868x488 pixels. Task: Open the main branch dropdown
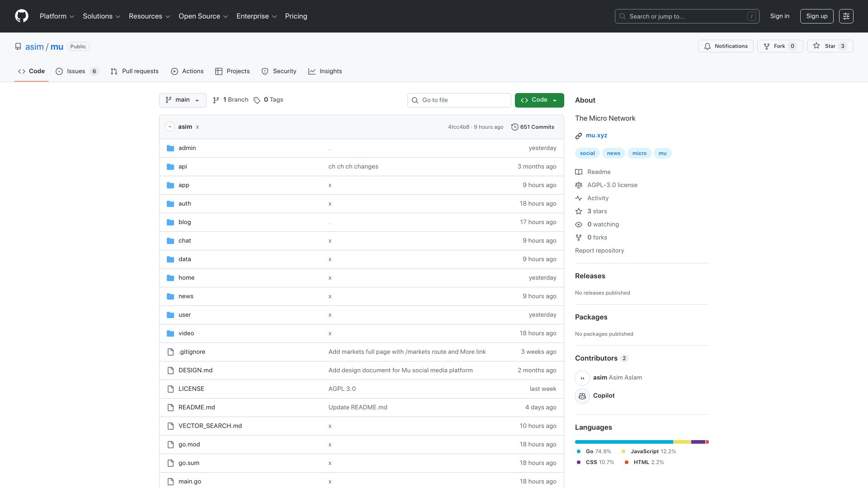click(x=183, y=100)
